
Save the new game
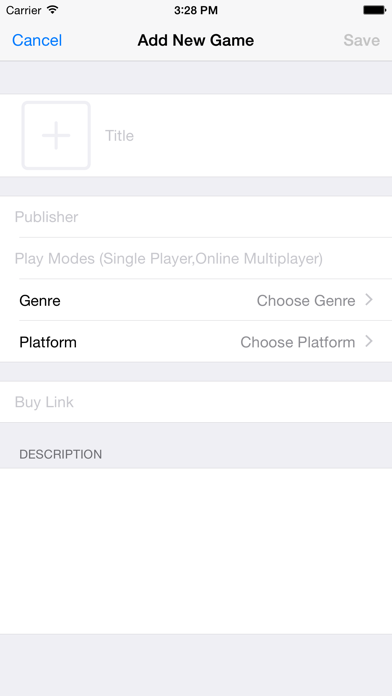click(361, 40)
